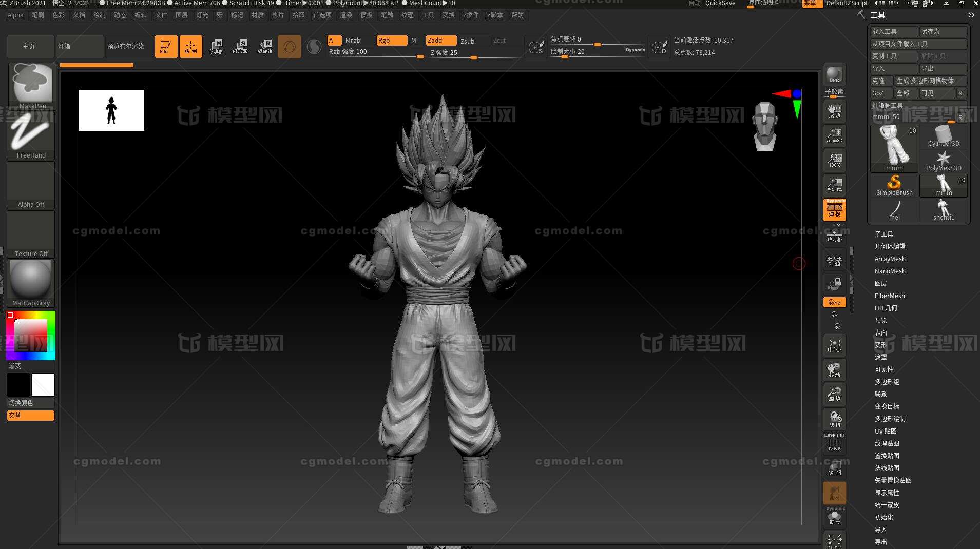Image resolution: width=980 pixels, height=549 pixels.
Task: Toggle XYZ rotation mode
Action: 834,302
